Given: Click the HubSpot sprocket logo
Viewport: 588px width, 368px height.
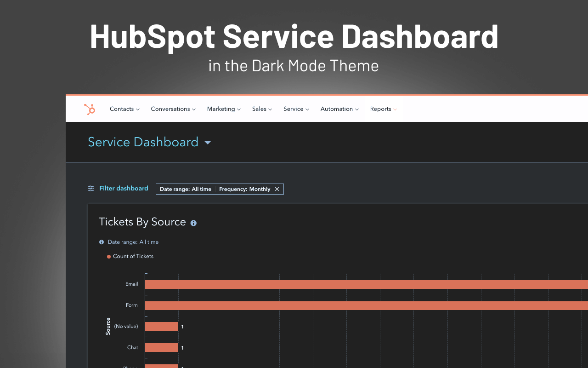Looking at the screenshot, I should 90,109.
